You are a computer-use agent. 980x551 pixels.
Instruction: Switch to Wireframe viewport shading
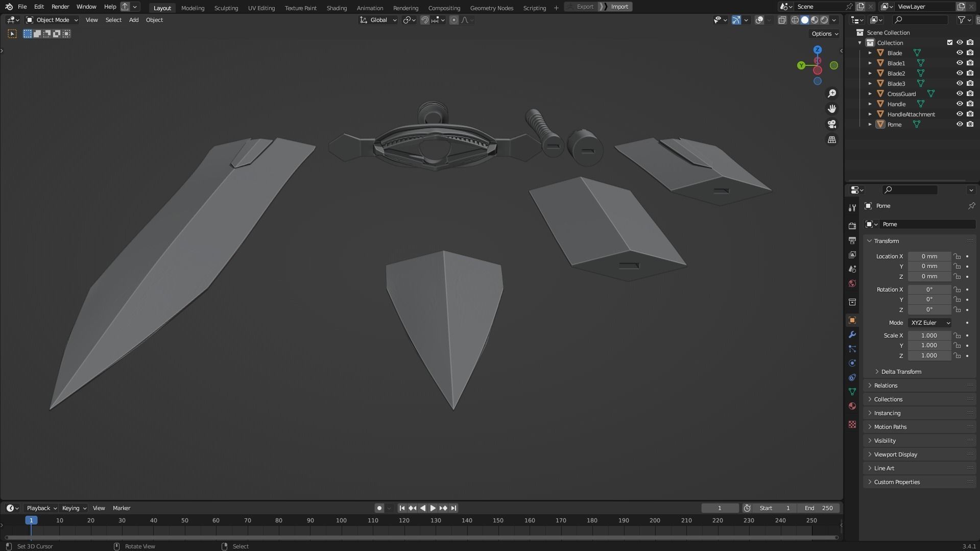coord(795,20)
